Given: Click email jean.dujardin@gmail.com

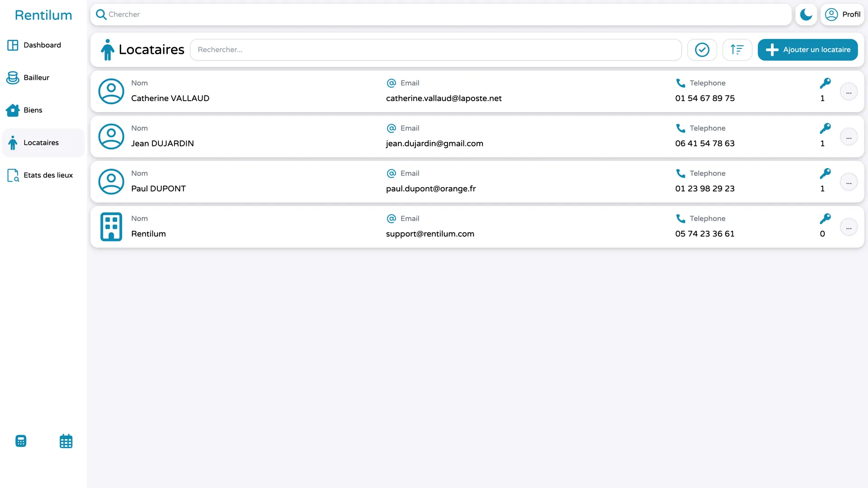Looking at the screenshot, I should click(434, 144).
